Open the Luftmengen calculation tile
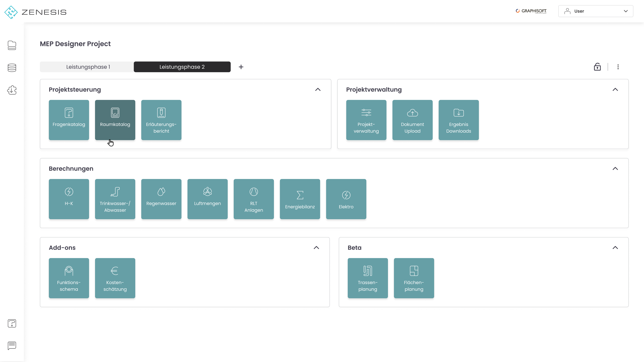The height and width of the screenshot is (362, 644). (x=207, y=199)
